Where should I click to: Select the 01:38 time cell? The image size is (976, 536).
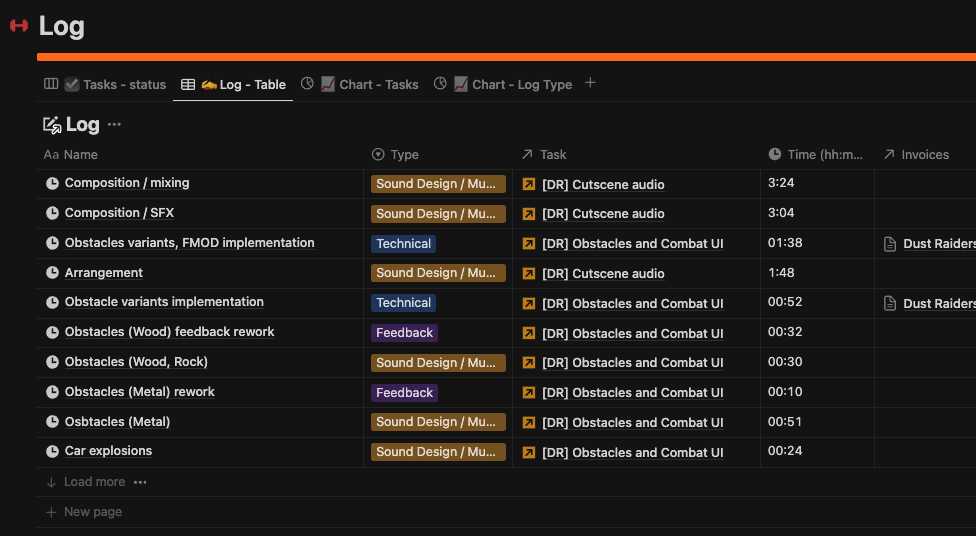coord(817,243)
